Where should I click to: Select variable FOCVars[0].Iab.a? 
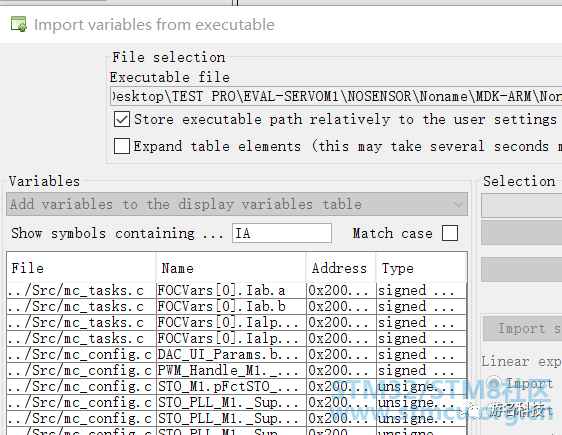click(231, 290)
